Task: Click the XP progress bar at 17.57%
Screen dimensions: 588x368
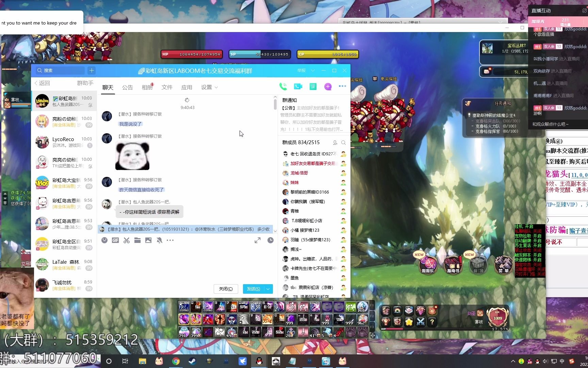Action: 445,329
